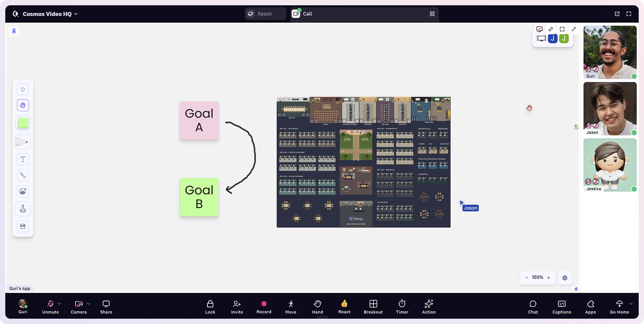
Task: Zoom out the whiteboard
Action: [527, 278]
